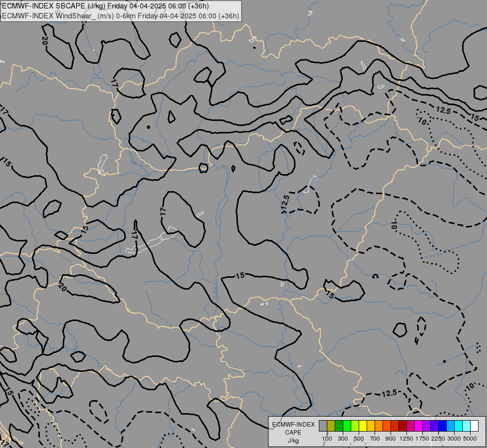Pick the pure blue legend swatch
This screenshot has height=448, width=487.
[x=442, y=426]
